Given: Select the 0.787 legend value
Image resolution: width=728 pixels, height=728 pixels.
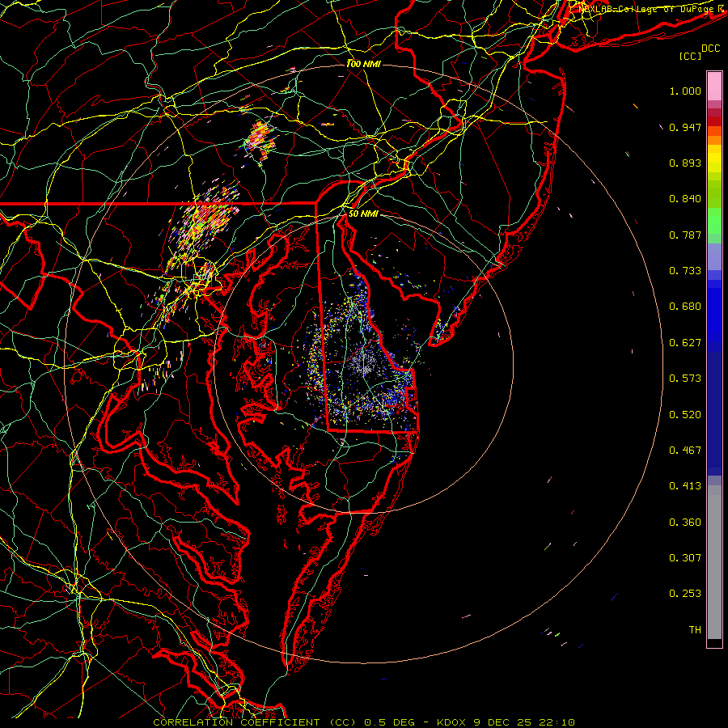Looking at the screenshot, I should [685, 235].
